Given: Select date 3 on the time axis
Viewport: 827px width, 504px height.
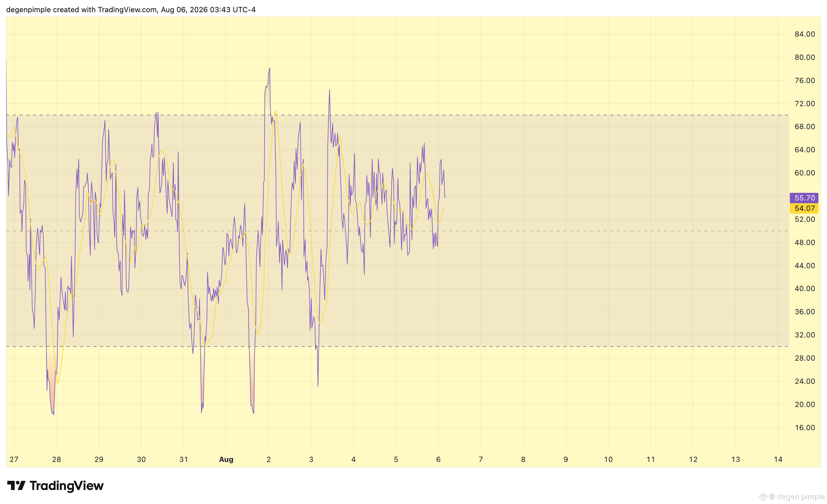Looking at the screenshot, I should click(x=311, y=459).
